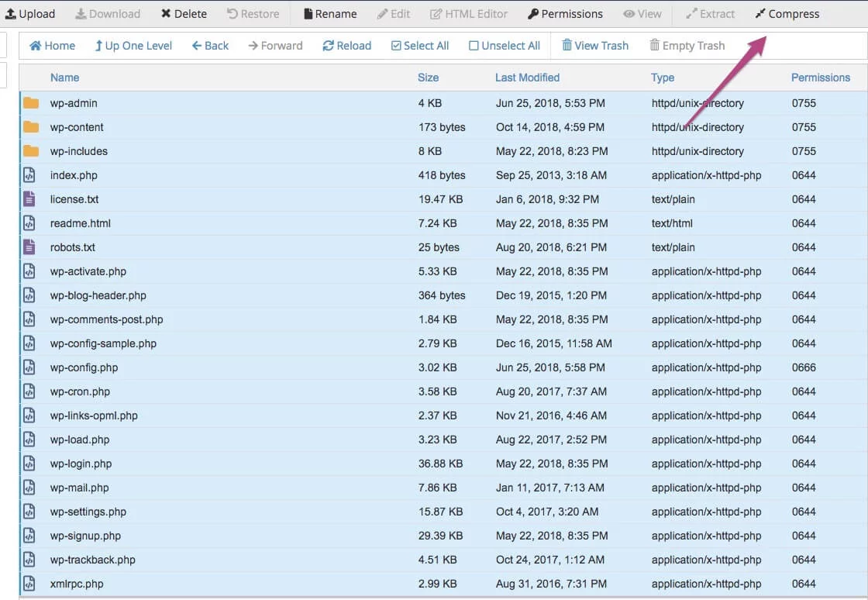Click Empty Trash
The width and height of the screenshot is (868, 600).
click(x=687, y=46)
